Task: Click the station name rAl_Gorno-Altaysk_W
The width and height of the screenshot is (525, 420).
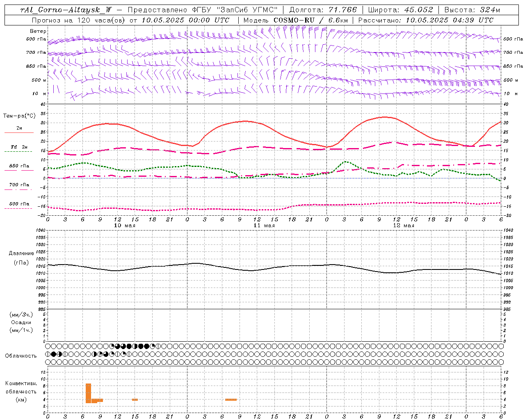Action: [66, 10]
